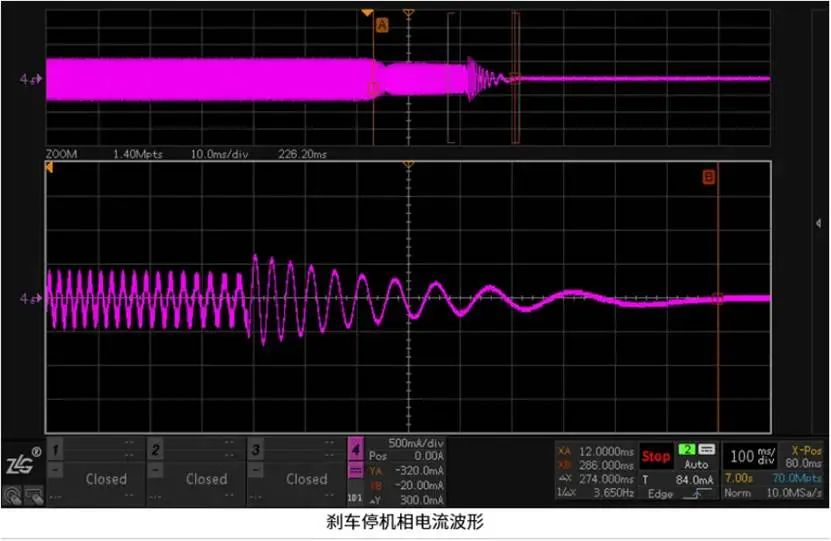This screenshot has height=541, width=831.
Task: Click channel 4 10:1 probe ratio indicator
Action: point(355,498)
